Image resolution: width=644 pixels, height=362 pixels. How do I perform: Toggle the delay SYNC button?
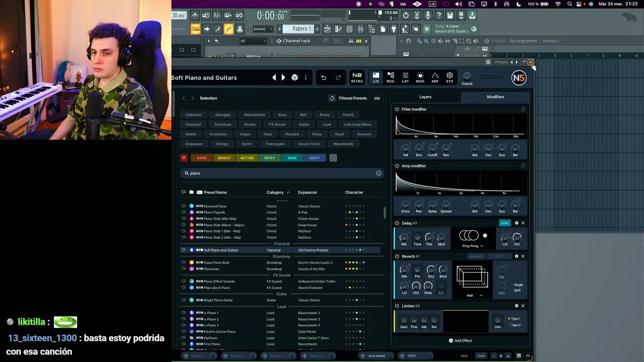point(505,223)
